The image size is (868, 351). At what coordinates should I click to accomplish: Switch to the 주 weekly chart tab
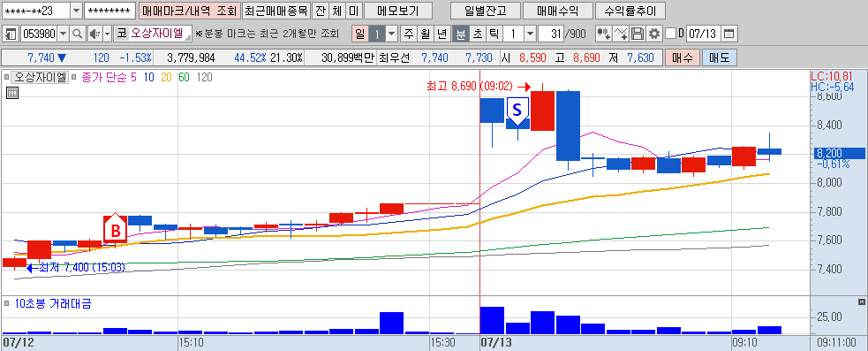409,34
